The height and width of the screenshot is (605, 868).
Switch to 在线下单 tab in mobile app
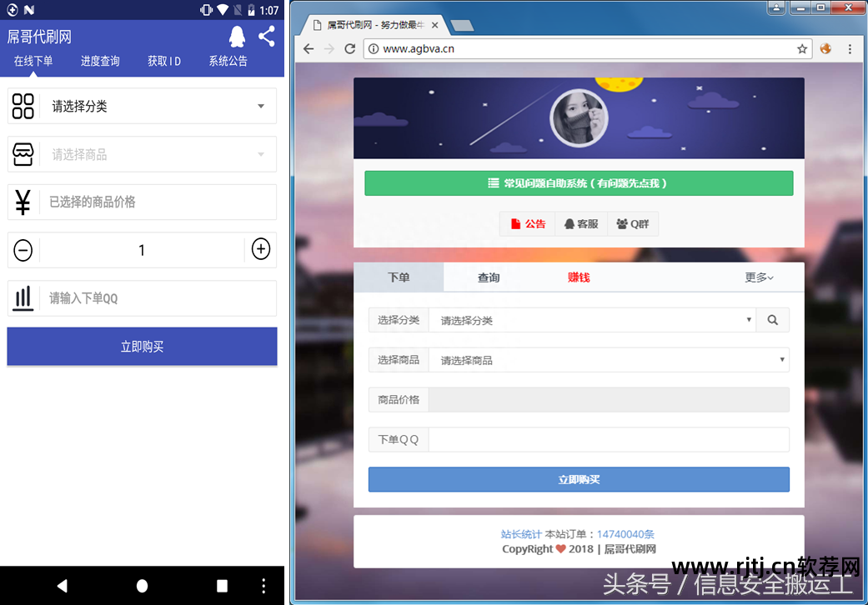click(x=33, y=61)
